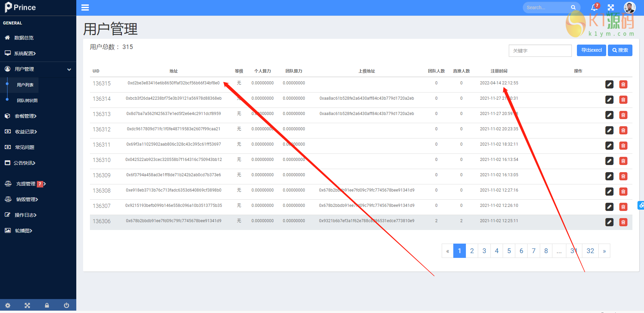Go to pagination page 7
Screen dimensions: 644x313
pos(534,251)
